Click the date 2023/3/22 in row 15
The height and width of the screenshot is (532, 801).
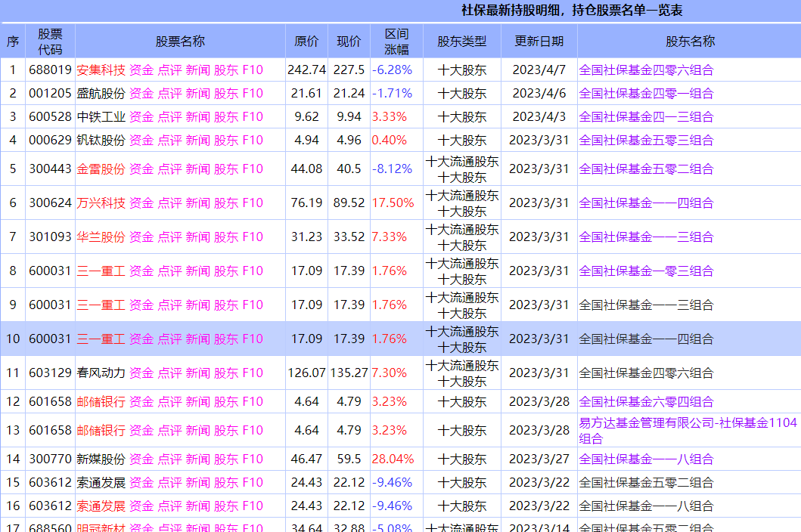[x=539, y=482]
